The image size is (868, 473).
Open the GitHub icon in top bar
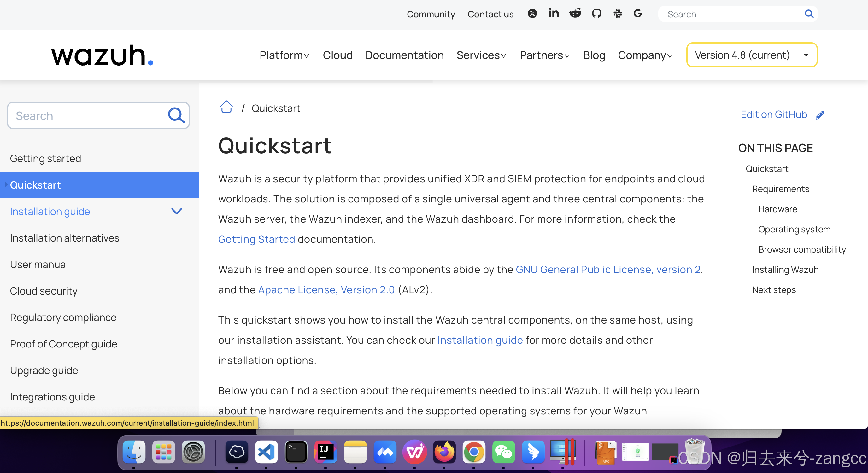pyautogui.click(x=596, y=14)
